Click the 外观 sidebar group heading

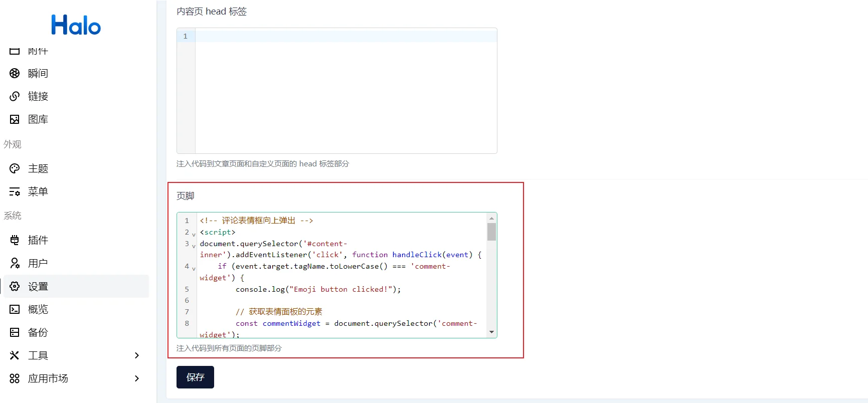13,144
